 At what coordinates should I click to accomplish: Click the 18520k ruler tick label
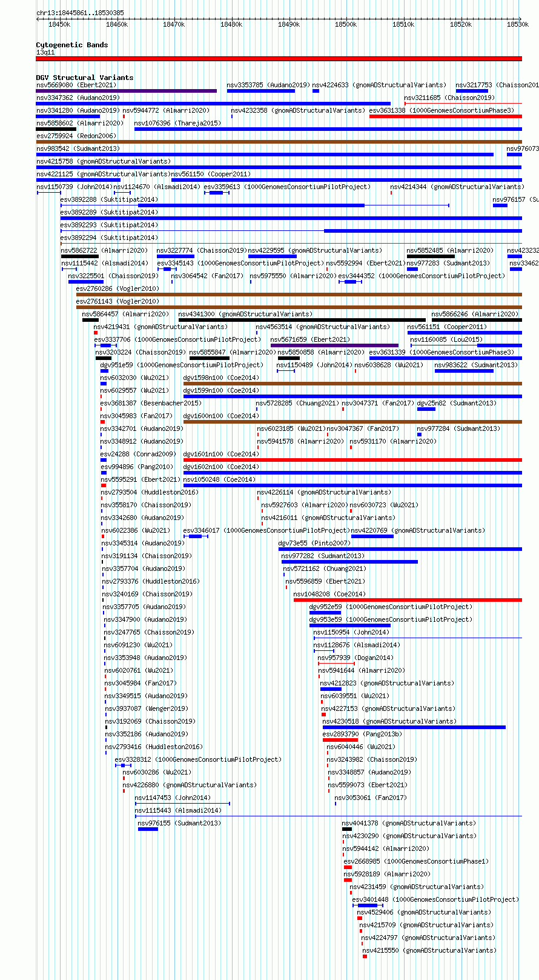pyautogui.click(x=461, y=24)
